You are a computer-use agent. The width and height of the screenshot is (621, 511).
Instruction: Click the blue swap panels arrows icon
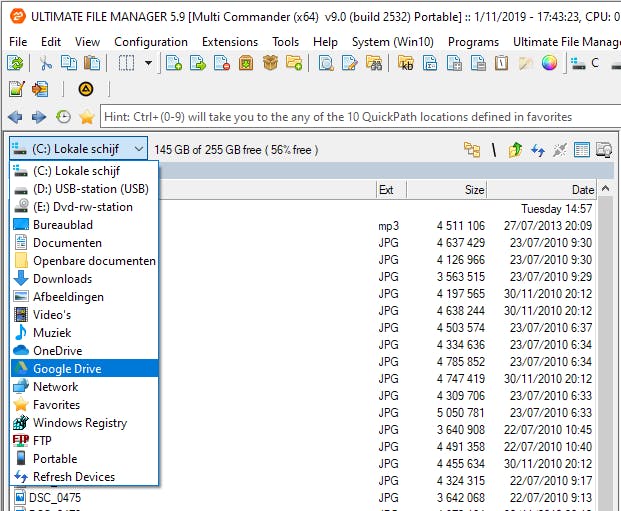click(537, 150)
